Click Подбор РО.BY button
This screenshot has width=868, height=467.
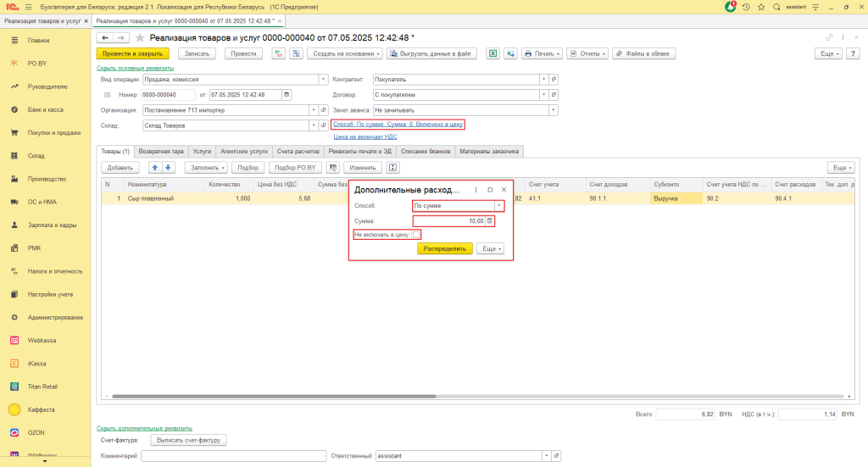point(295,168)
